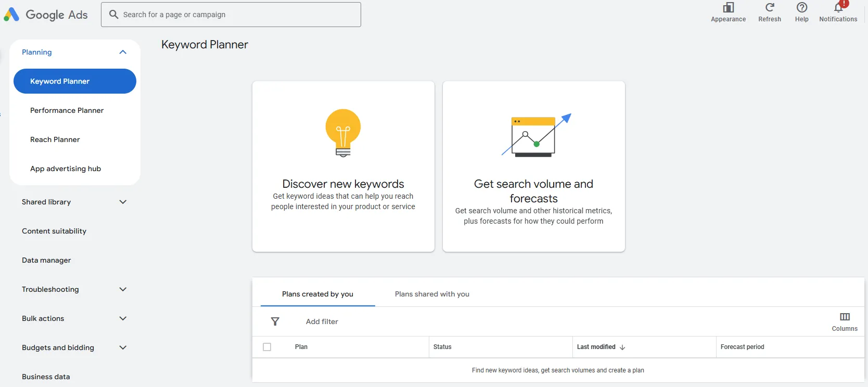Collapse the Planning section chevron
Screen dimensions: 868x387
click(123, 52)
